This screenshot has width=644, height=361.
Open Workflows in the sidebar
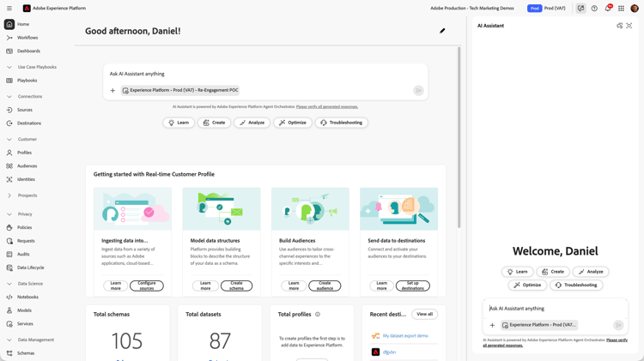point(27,38)
